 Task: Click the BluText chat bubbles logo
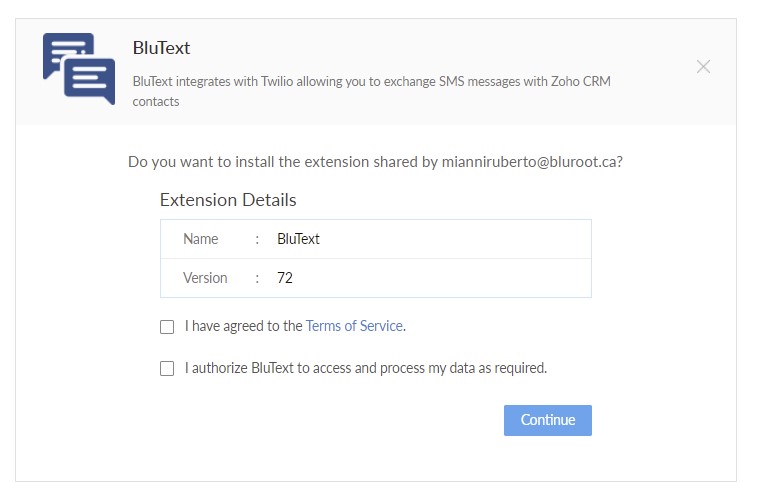(x=79, y=68)
